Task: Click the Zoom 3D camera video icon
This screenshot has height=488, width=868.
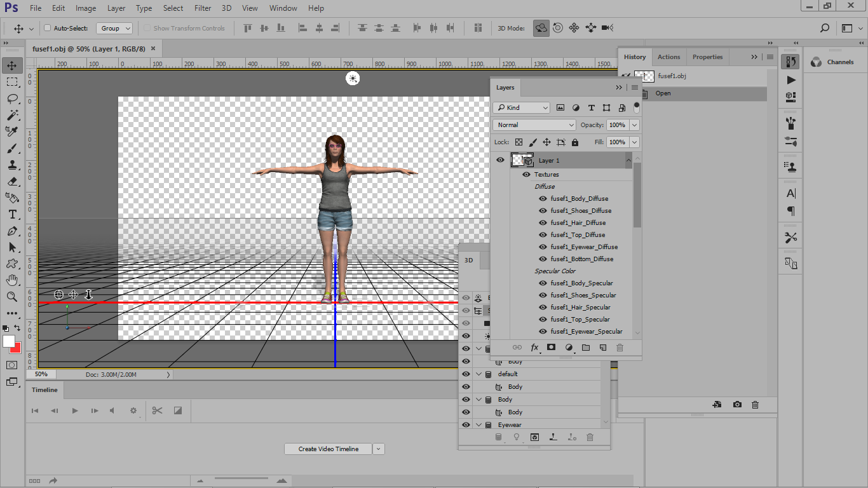Action: pyautogui.click(x=607, y=28)
